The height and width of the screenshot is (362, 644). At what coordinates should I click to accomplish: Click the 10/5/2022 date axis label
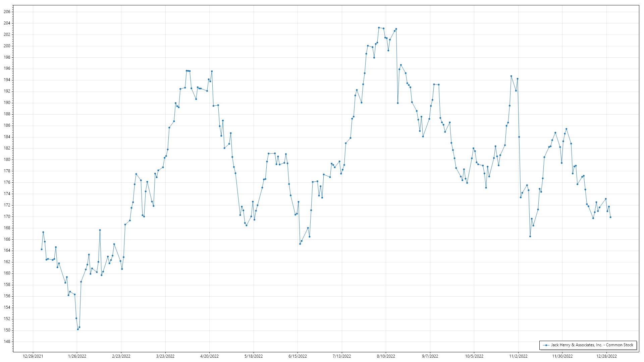tap(474, 356)
